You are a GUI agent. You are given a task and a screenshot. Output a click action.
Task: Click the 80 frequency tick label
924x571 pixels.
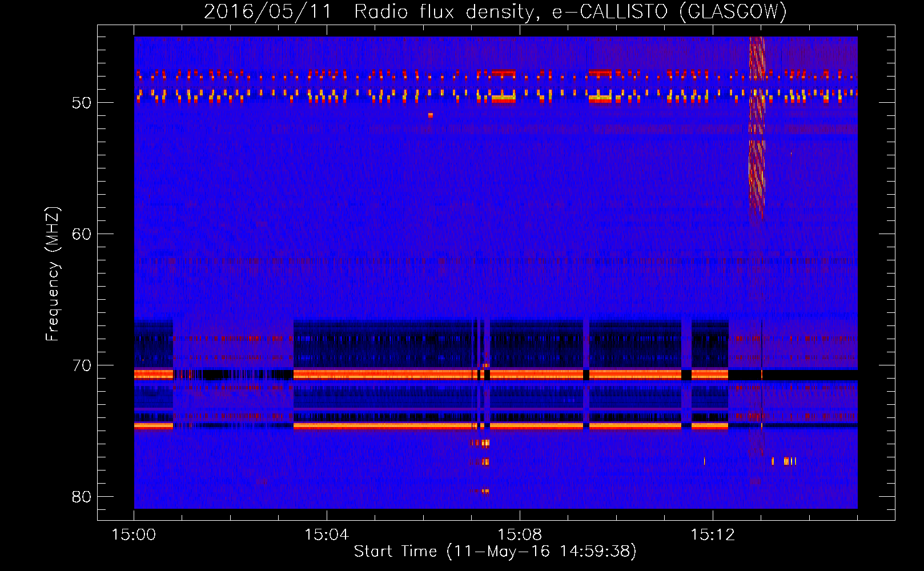(x=82, y=497)
